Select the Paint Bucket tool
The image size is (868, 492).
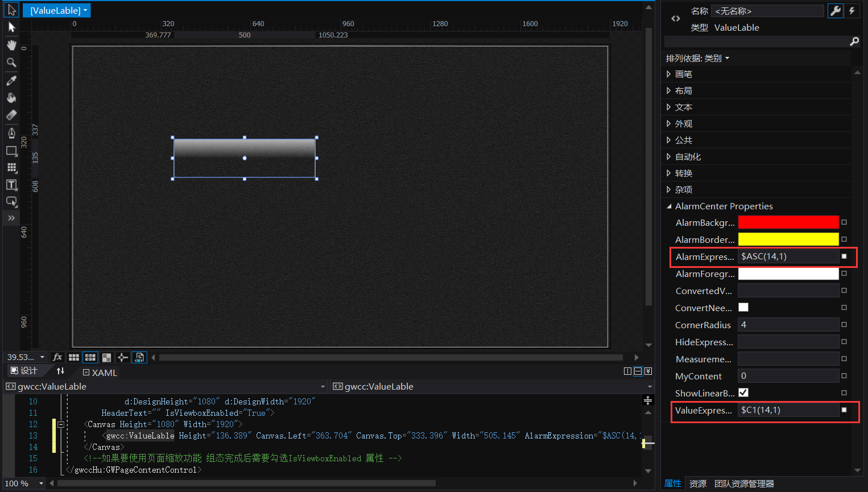tap(11, 98)
